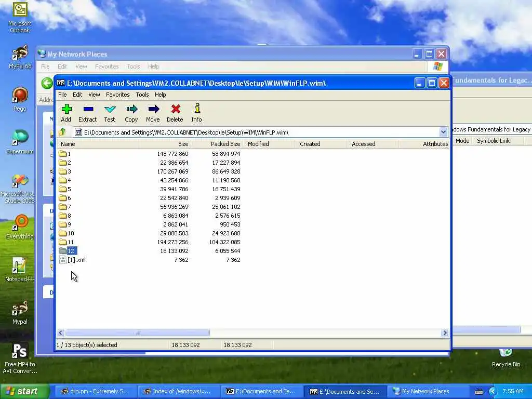Screen dimensions: 532x399
Task: Sort by Accessed column header
Action: pyautogui.click(x=373, y=144)
